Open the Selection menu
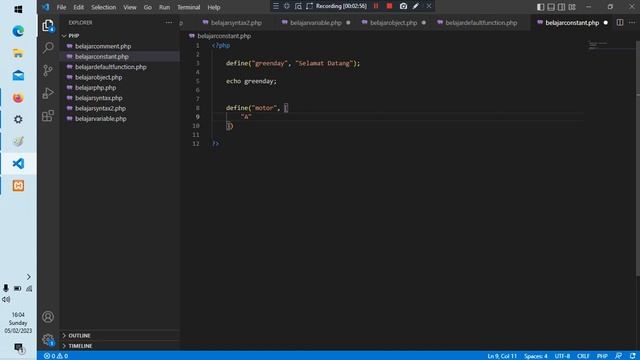The height and width of the screenshot is (360, 640). pyautogui.click(x=103, y=7)
